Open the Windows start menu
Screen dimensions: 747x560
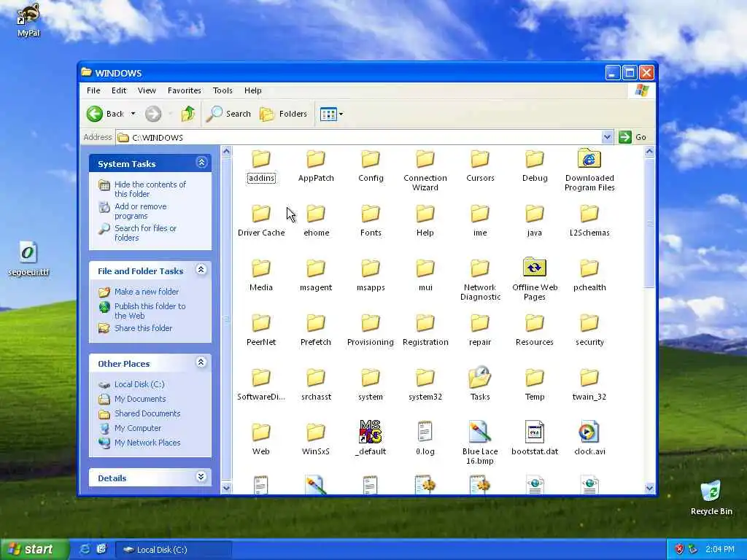35,550
